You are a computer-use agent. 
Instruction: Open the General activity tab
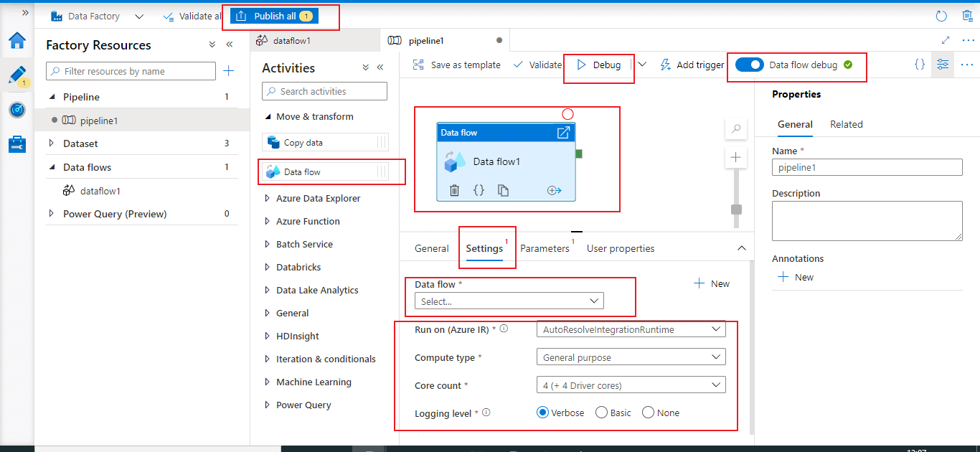432,248
